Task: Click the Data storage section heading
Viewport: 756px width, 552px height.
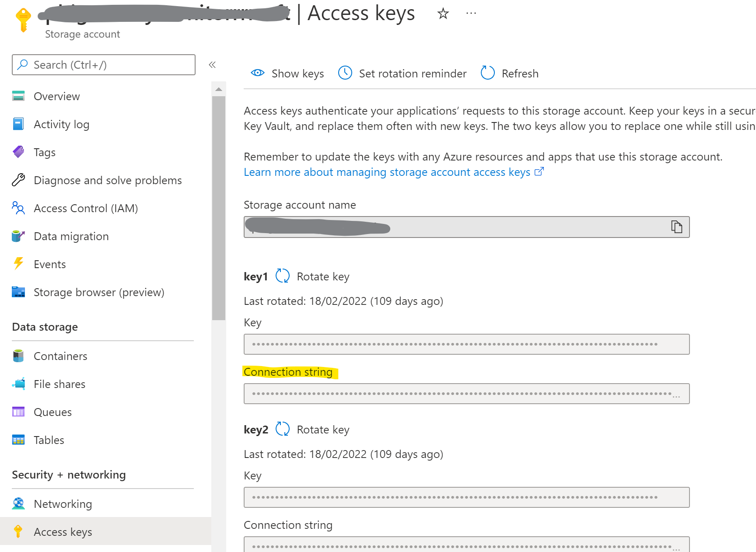Action: pos(45,327)
